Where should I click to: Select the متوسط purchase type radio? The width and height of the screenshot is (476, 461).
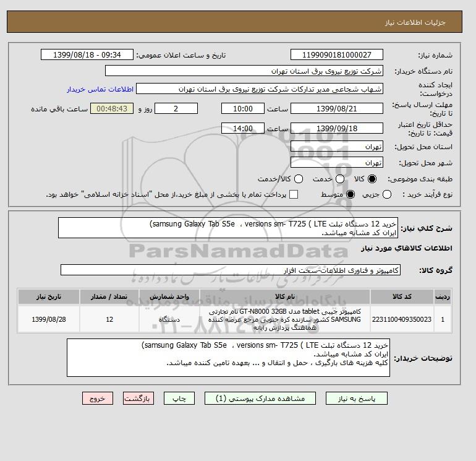pyautogui.click(x=351, y=194)
